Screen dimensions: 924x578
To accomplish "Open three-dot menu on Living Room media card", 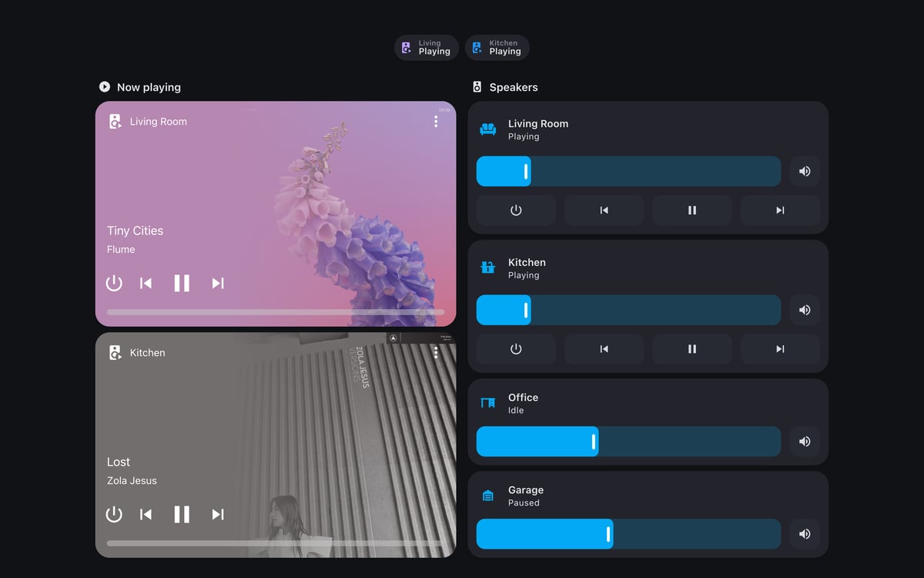I will point(436,122).
